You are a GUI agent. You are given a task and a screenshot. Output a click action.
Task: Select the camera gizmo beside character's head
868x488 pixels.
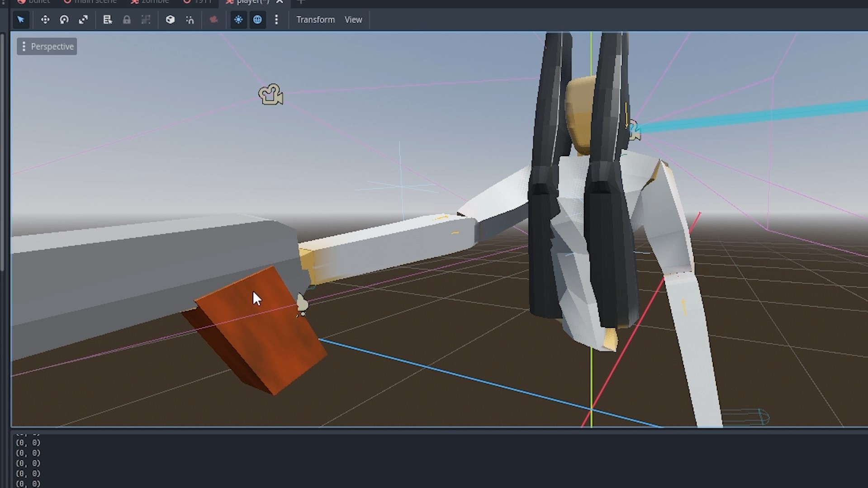(634, 130)
